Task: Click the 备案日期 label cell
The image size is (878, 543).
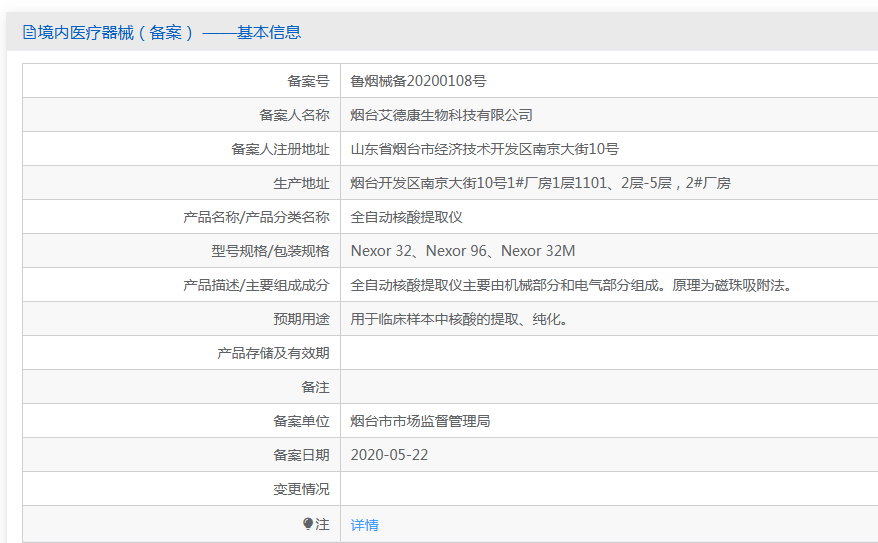Action: pyautogui.click(x=181, y=455)
